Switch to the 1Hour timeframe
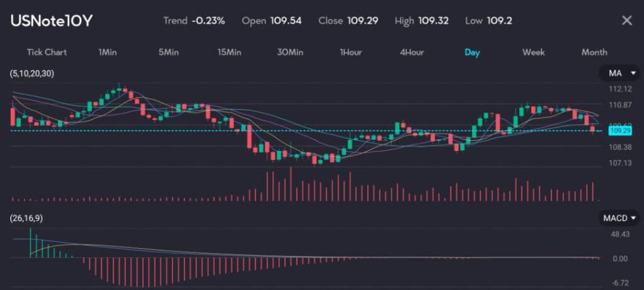644x290 pixels. (x=350, y=52)
